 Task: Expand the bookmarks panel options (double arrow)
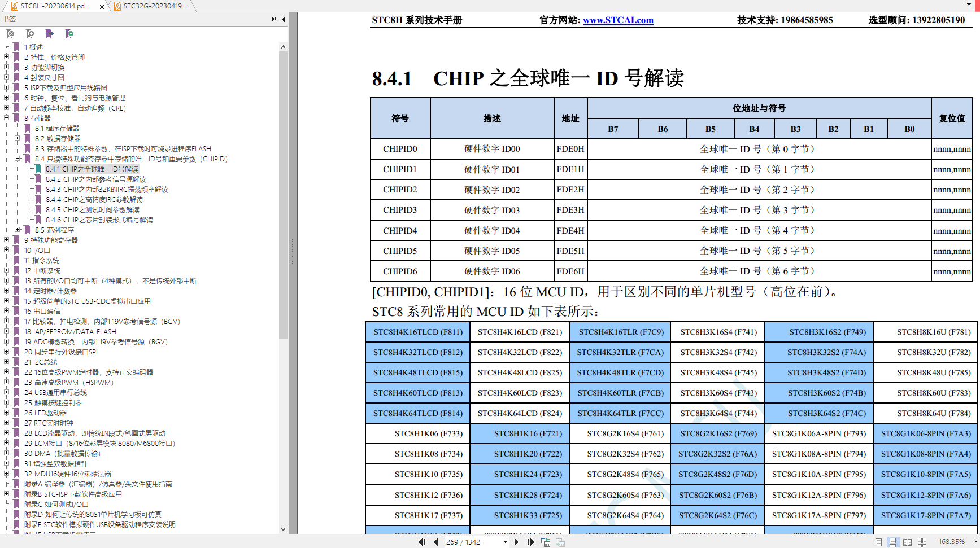pos(275,19)
